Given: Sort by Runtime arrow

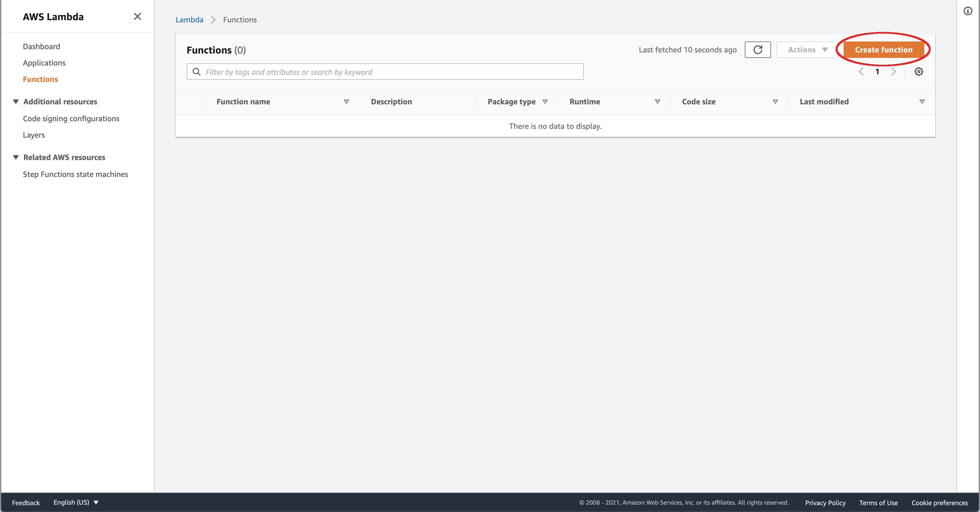Looking at the screenshot, I should coord(657,102).
